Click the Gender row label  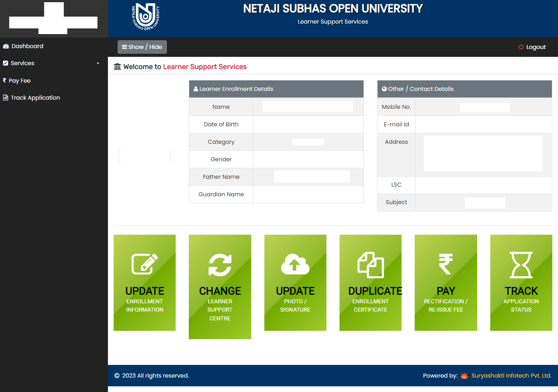221,160
